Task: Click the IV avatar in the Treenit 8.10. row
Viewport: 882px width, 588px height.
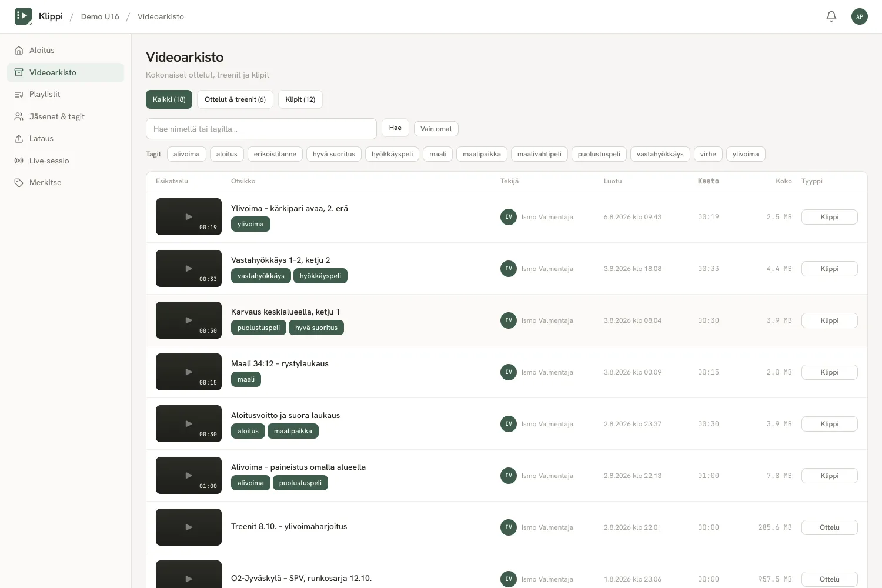Action: (509, 527)
